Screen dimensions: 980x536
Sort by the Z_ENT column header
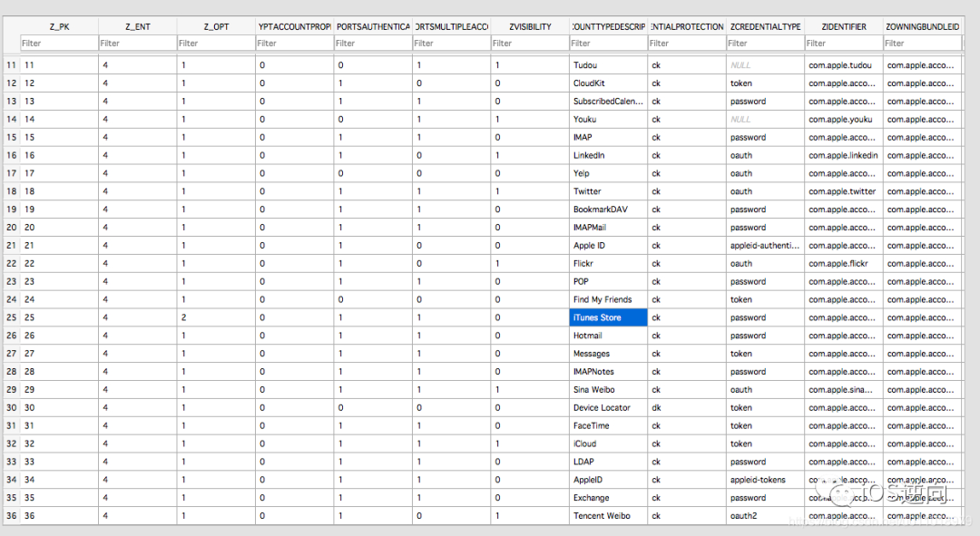[138, 27]
